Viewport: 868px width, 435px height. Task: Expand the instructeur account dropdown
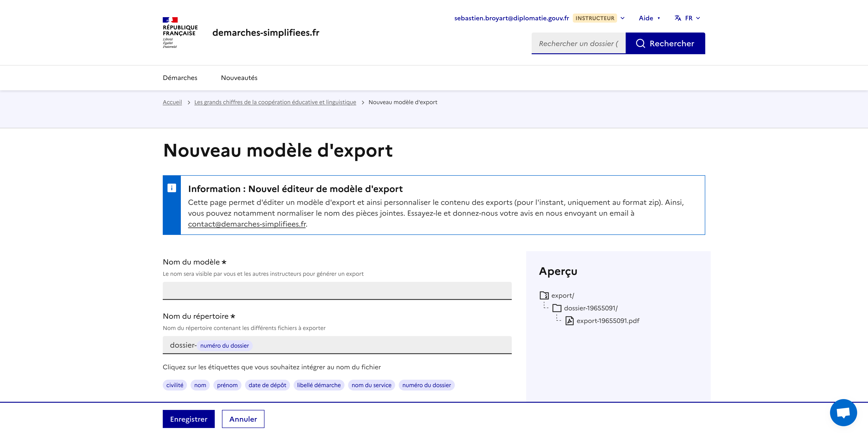(623, 18)
